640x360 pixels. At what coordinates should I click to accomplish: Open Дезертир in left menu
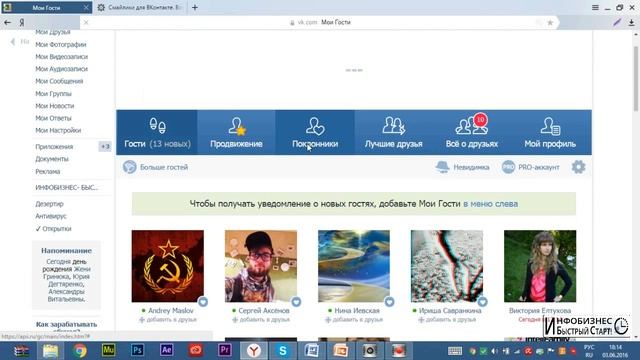point(49,204)
